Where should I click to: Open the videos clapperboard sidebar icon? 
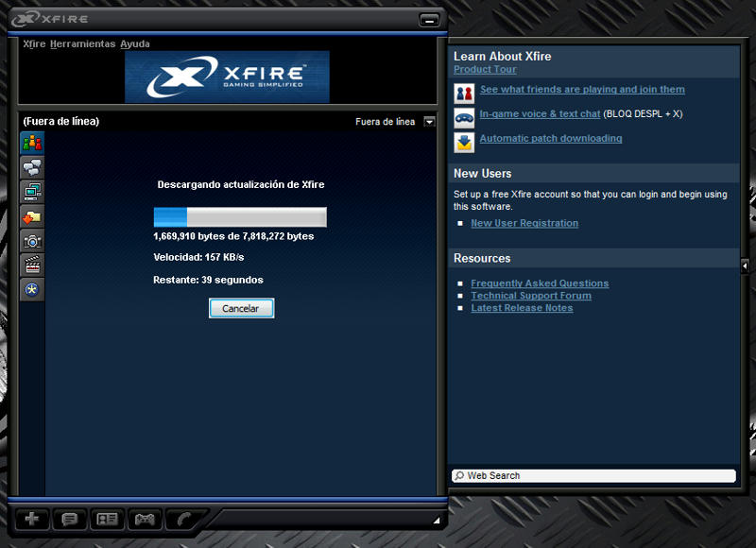coord(32,265)
